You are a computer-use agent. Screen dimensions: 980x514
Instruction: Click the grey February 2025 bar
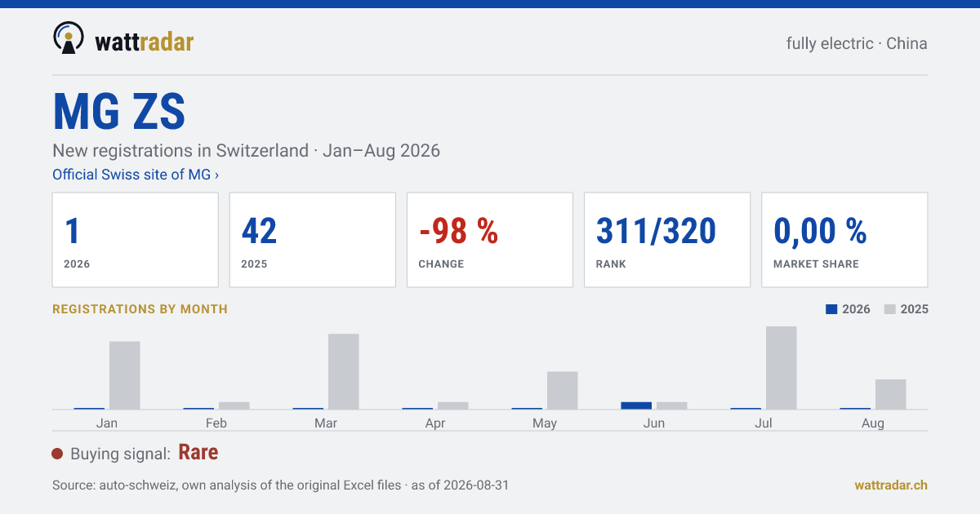click(234, 405)
